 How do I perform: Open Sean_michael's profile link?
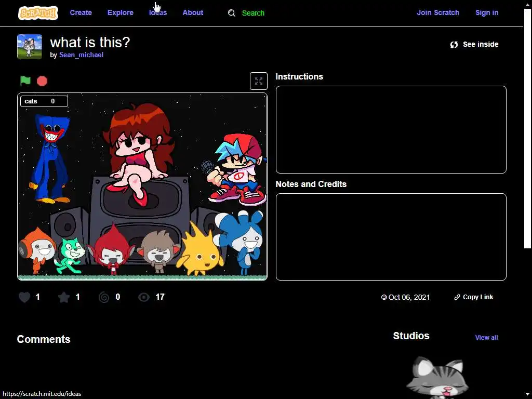point(81,55)
